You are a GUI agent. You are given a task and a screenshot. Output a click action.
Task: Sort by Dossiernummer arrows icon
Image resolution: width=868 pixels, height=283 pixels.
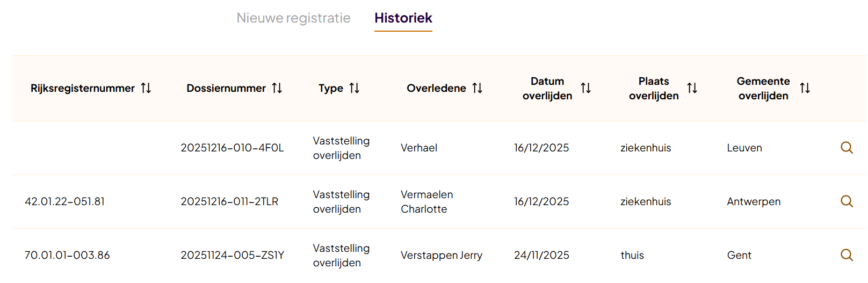pyautogui.click(x=277, y=88)
